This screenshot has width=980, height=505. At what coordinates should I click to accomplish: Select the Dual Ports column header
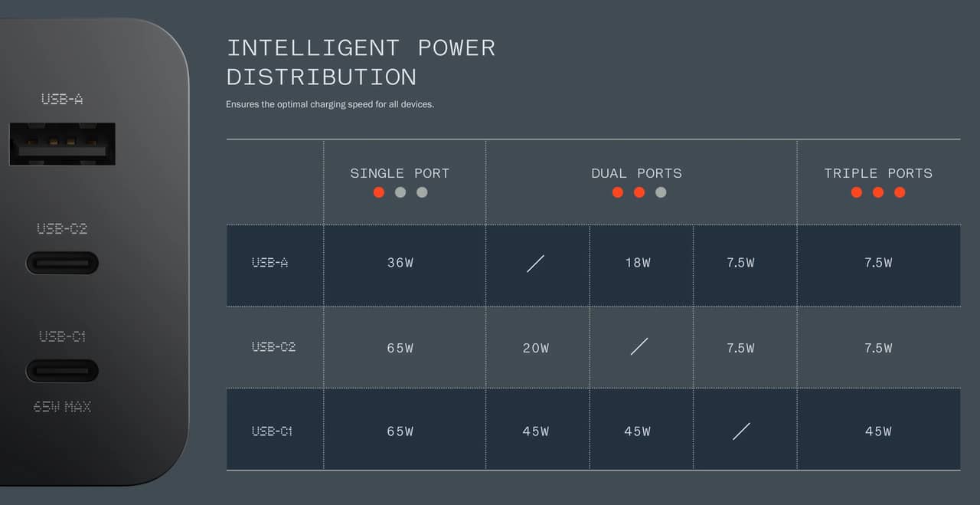[x=636, y=173]
